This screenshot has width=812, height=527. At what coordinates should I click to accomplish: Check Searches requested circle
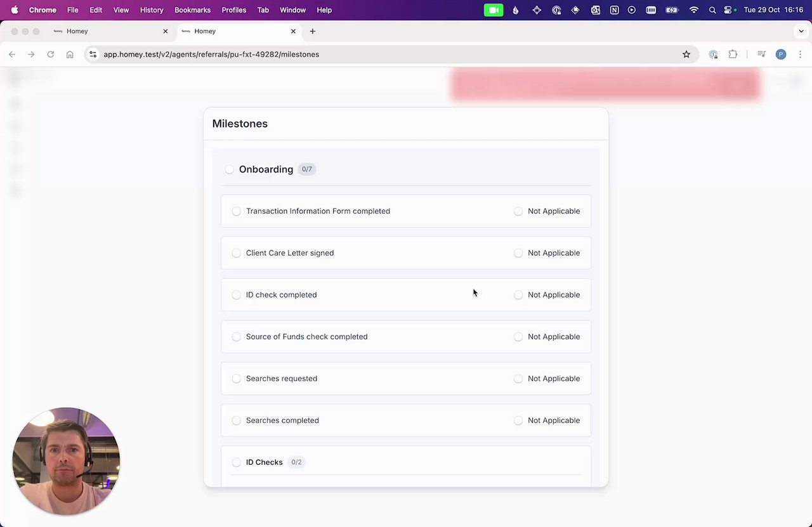(237, 379)
